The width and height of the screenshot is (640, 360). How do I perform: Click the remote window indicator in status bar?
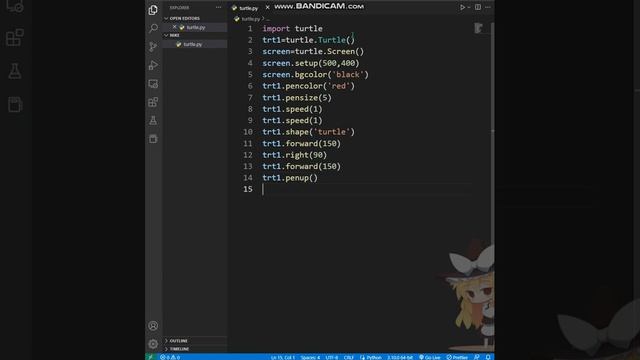coord(151,357)
